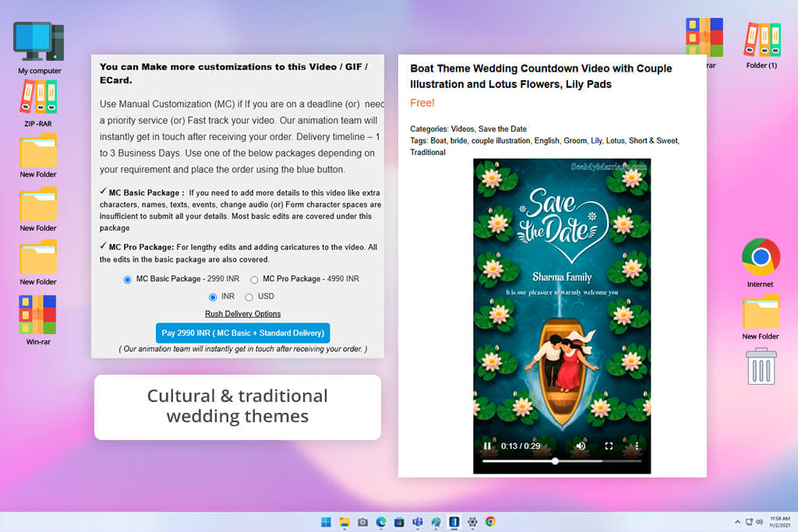Open the Recycle Bin on the desktop
This screenshot has height=532, width=798.
click(x=761, y=366)
